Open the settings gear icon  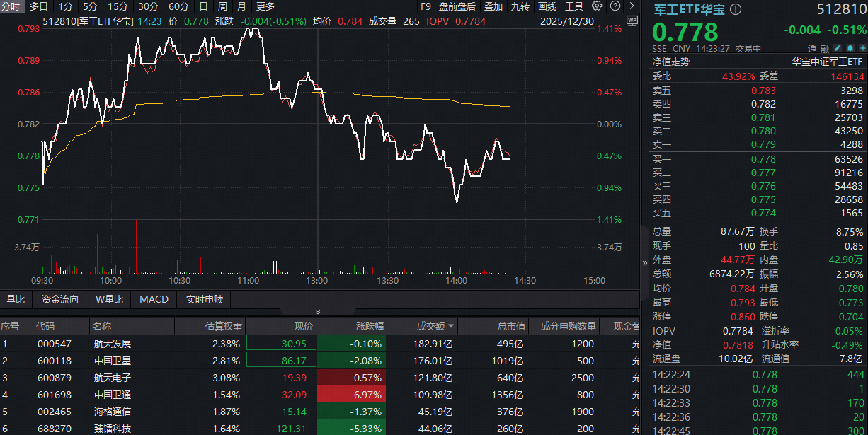[597, 6]
